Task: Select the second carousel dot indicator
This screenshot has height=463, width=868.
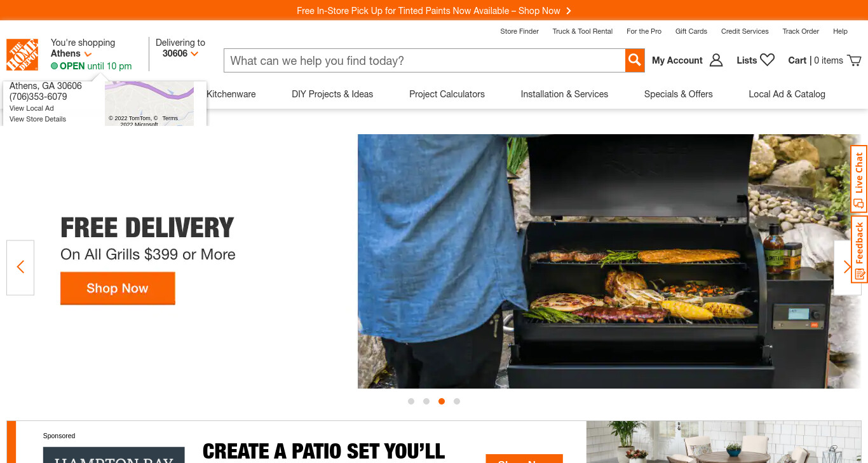Action: (x=426, y=401)
